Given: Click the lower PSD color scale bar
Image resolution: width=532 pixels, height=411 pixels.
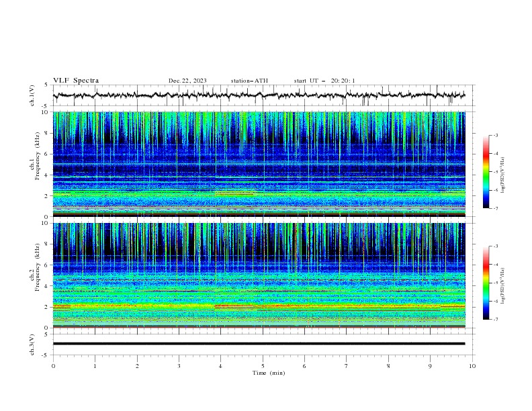Looking at the screenshot, I should (x=486, y=283).
